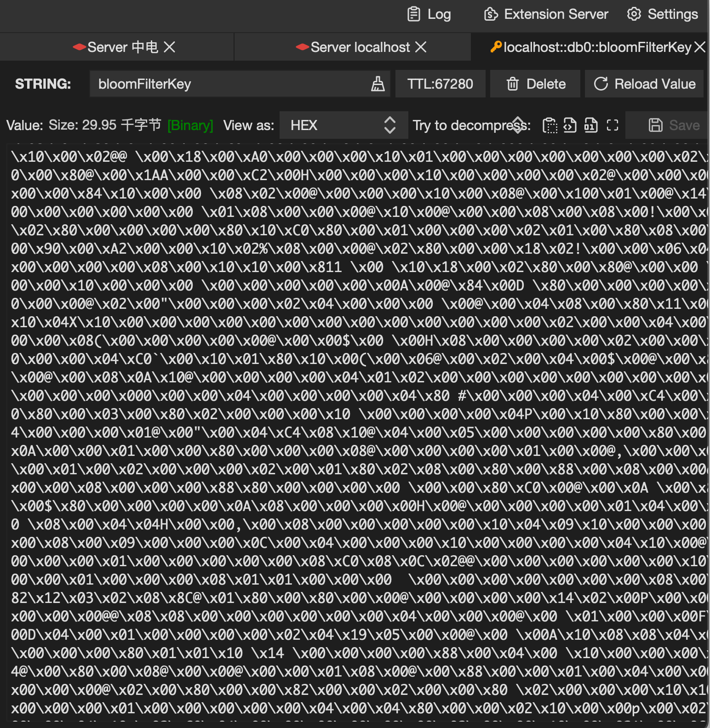Open the Settings page
710x728 pixels.
click(662, 14)
